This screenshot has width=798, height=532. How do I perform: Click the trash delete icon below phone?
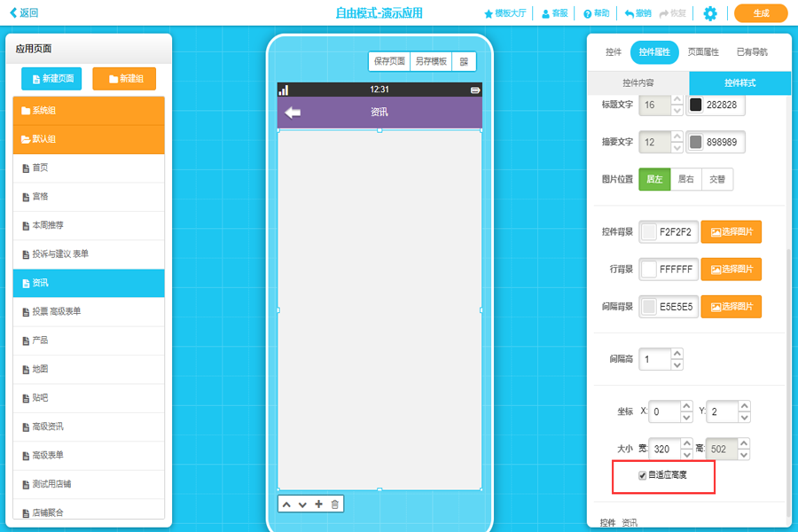[335, 505]
